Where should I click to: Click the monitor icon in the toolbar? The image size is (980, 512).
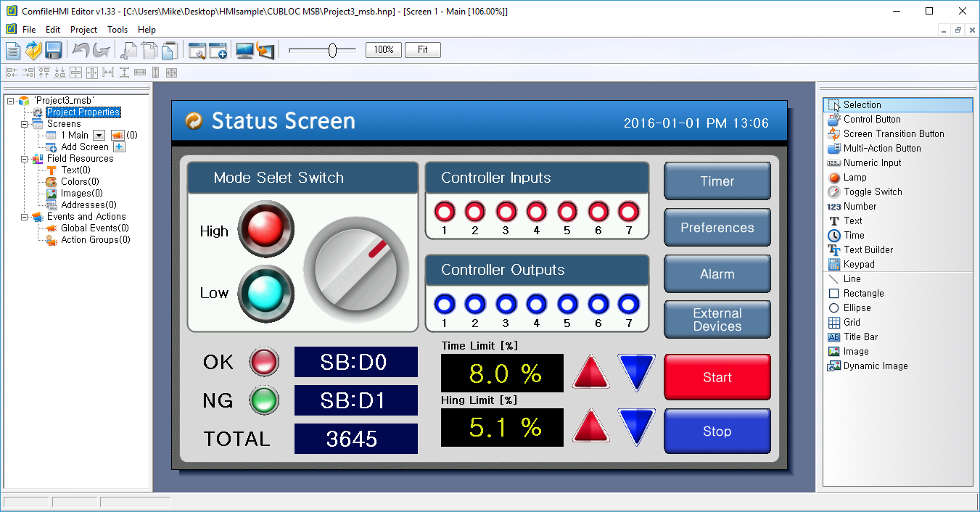tap(244, 50)
